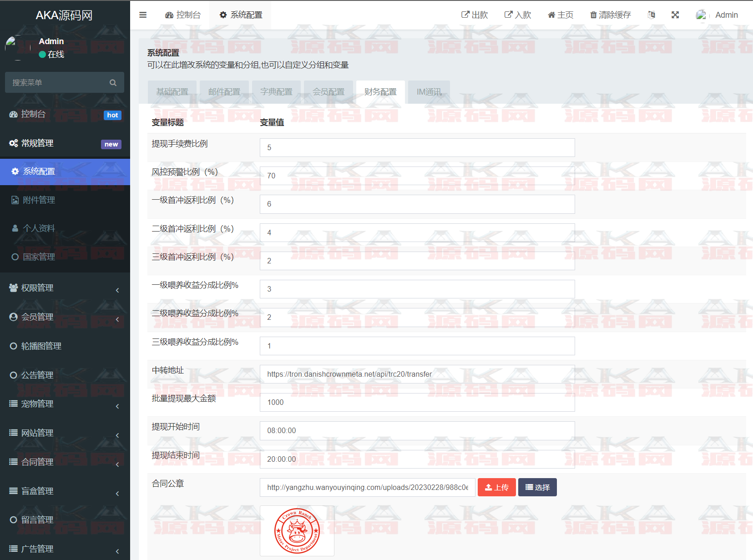Expand the 合同管理 sidebar menu
The image size is (753, 560).
coord(65,462)
